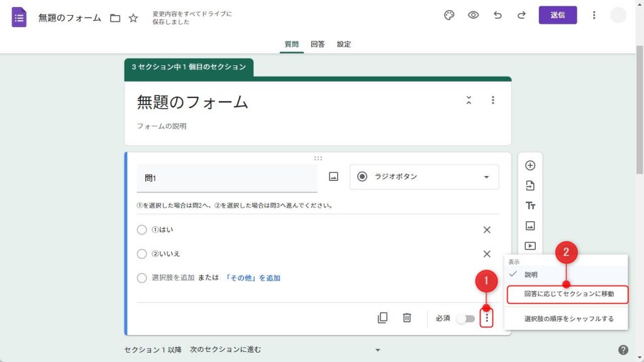The height and width of the screenshot is (362, 644).
Task: Add title and description Tt icon
Action: click(x=530, y=206)
